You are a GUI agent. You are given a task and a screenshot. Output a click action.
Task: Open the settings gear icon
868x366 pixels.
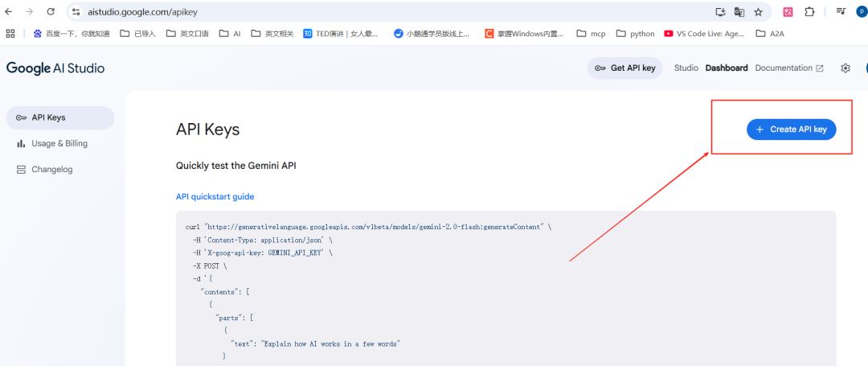pos(845,68)
